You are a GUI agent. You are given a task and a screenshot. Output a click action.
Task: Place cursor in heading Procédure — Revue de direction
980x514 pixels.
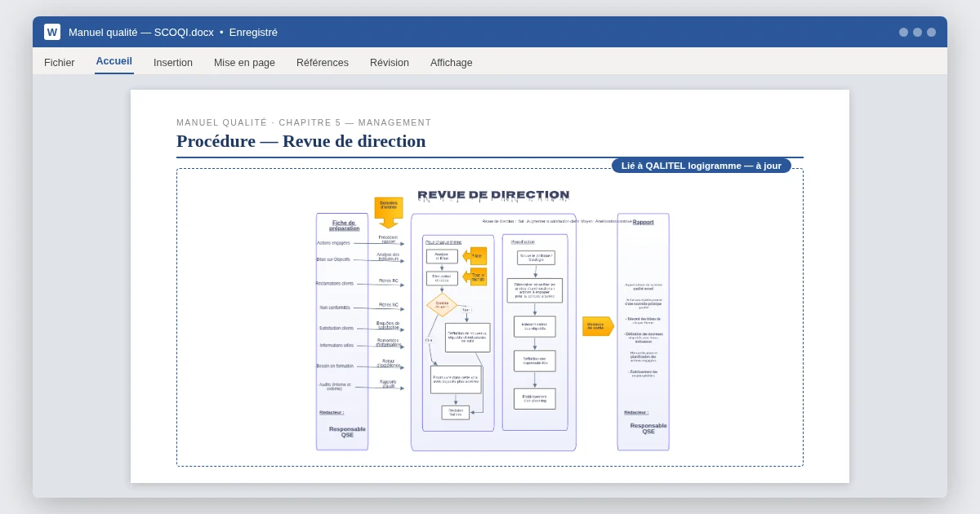[x=301, y=141]
